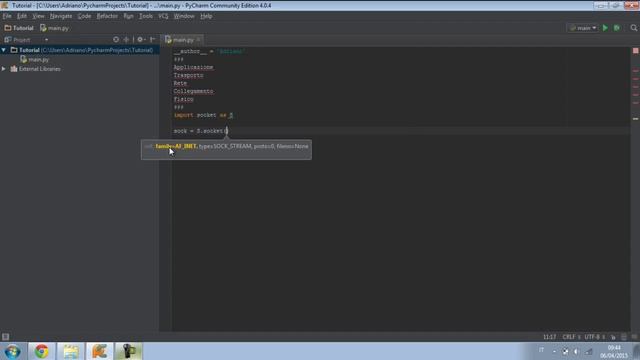
Task: Toggle tool window buttons at bottom-left corner
Action: pyautogui.click(x=5, y=337)
